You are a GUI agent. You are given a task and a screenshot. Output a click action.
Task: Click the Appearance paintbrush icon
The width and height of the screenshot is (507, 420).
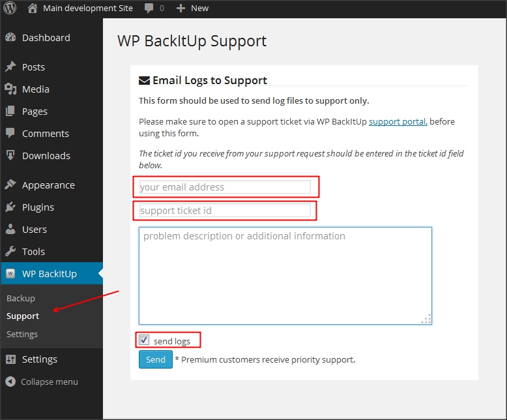[10, 185]
